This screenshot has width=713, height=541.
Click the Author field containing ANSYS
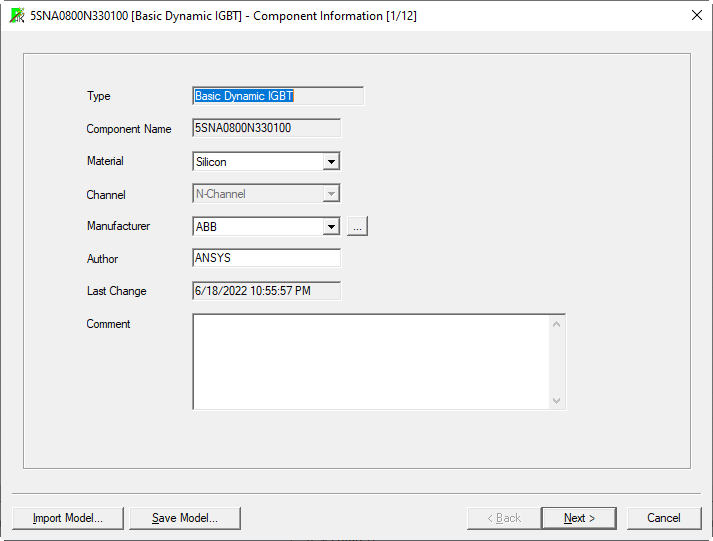pos(266,258)
